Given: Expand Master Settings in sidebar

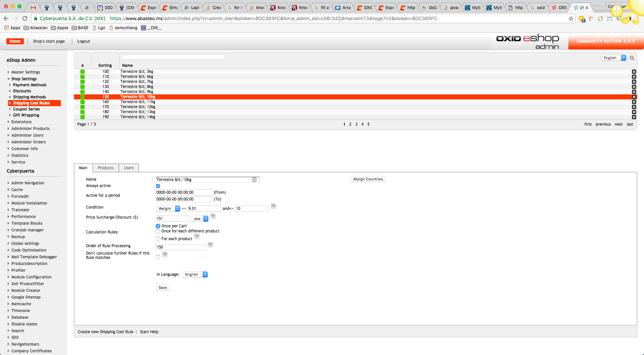Looking at the screenshot, I should [26, 72].
